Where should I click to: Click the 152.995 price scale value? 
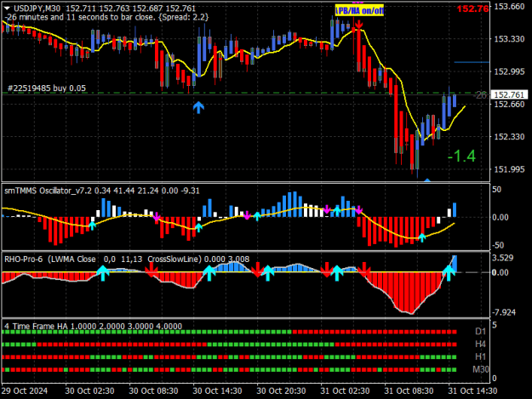509,71
